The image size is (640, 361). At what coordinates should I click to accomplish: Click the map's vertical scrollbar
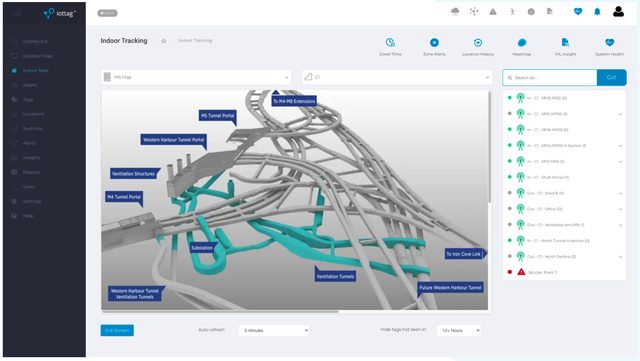point(490,147)
